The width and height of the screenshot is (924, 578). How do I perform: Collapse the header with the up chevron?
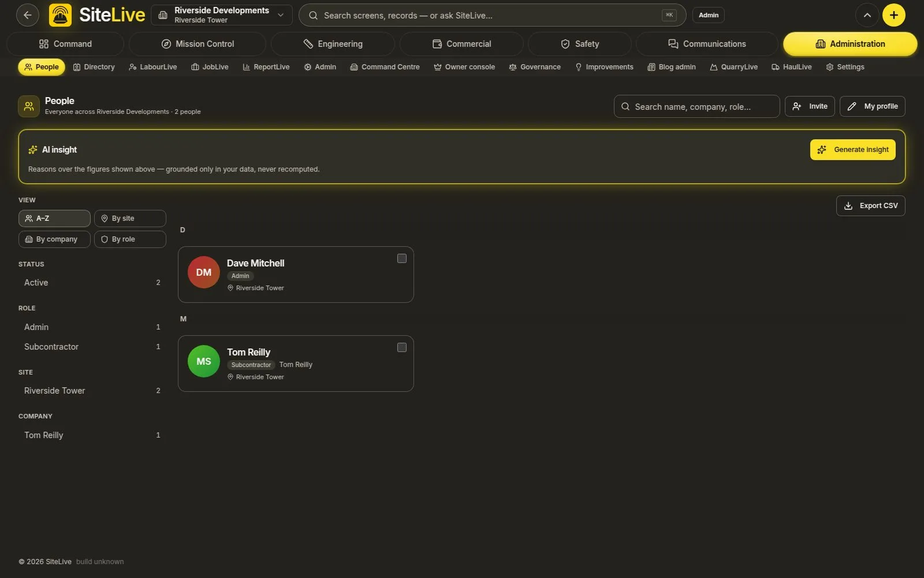point(867,15)
